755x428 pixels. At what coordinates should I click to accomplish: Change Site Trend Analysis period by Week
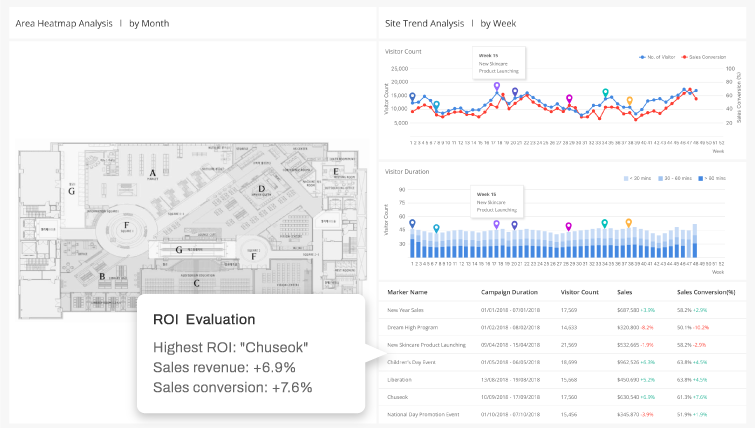click(498, 23)
